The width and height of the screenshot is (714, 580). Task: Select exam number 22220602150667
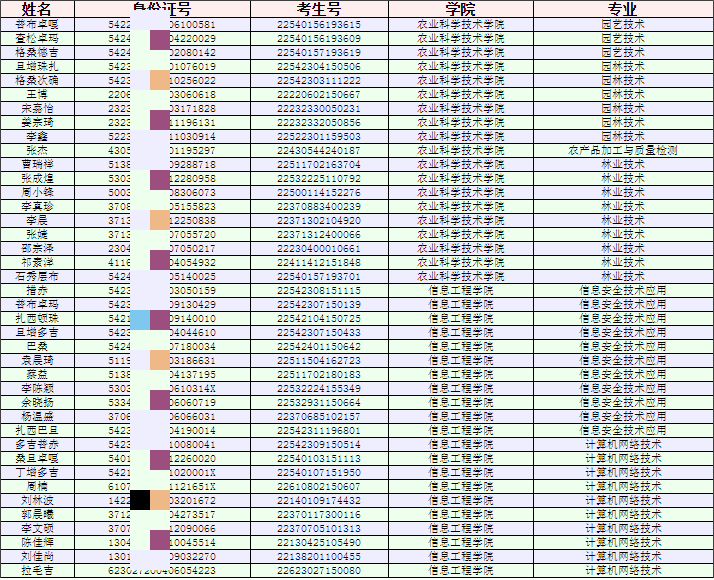pos(319,94)
